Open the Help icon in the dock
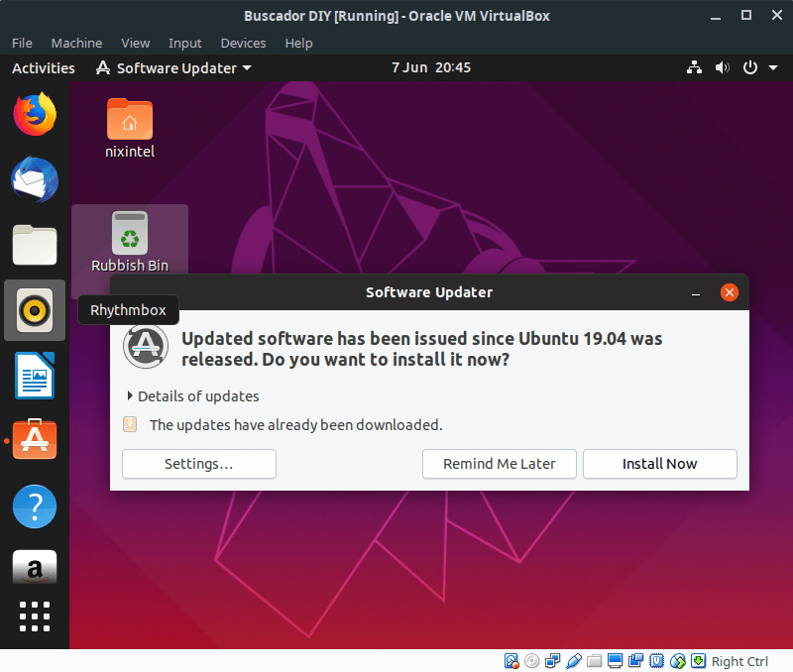The image size is (793, 672). click(35, 506)
